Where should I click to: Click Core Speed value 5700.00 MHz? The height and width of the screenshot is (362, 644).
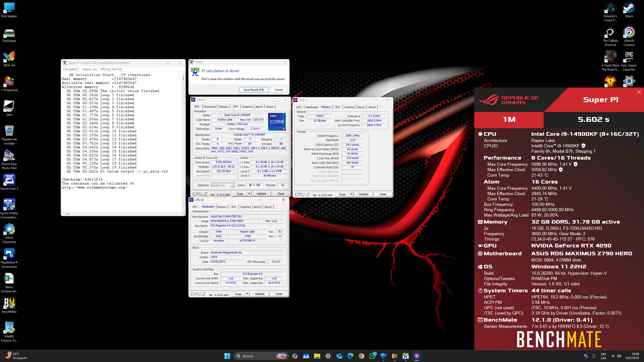224,162
